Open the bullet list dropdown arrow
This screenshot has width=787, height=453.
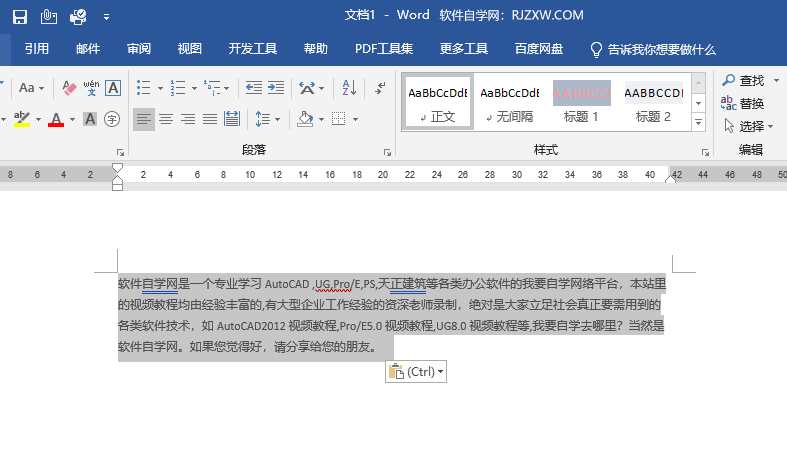(160, 88)
